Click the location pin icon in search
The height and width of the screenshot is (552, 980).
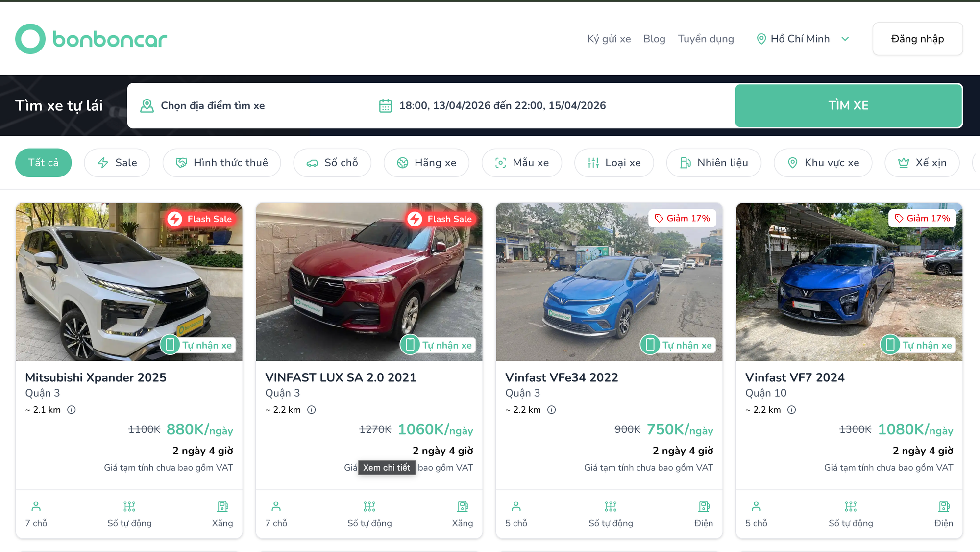click(147, 106)
